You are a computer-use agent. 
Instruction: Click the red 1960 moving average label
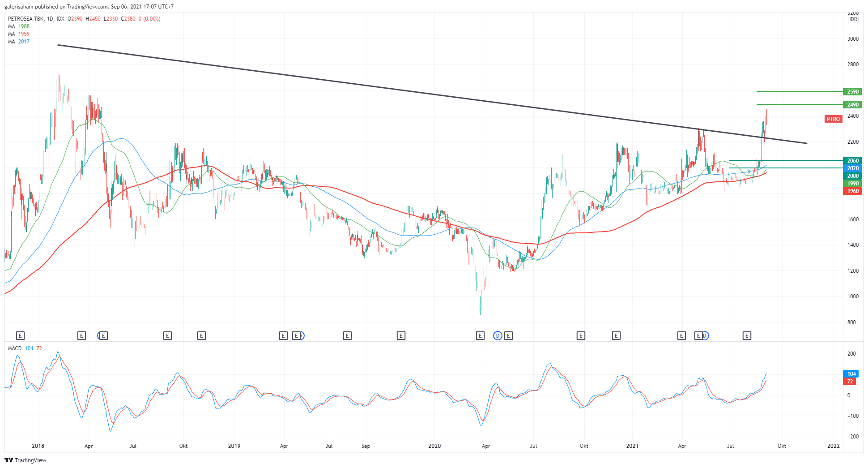[852, 191]
